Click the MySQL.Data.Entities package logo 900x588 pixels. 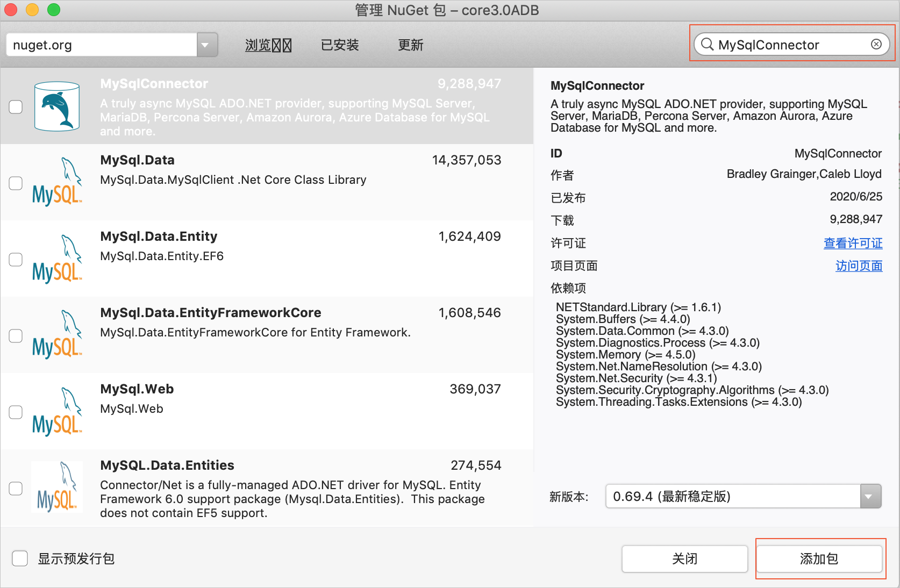pos(57,487)
